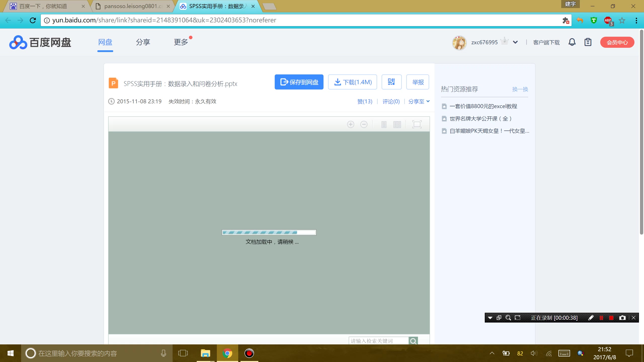Like the file via 赞(13)
Viewport: 644px width, 362px height.
click(x=365, y=101)
